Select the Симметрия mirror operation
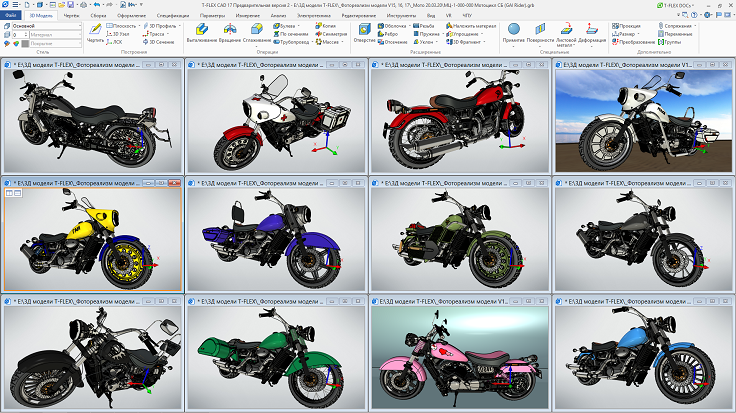736x413 pixels. click(331, 34)
